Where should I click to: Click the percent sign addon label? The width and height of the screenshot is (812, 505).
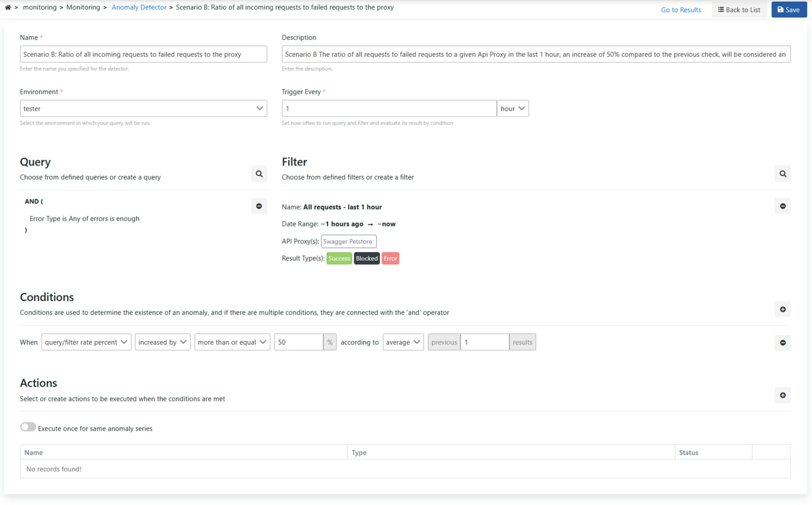coord(330,342)
